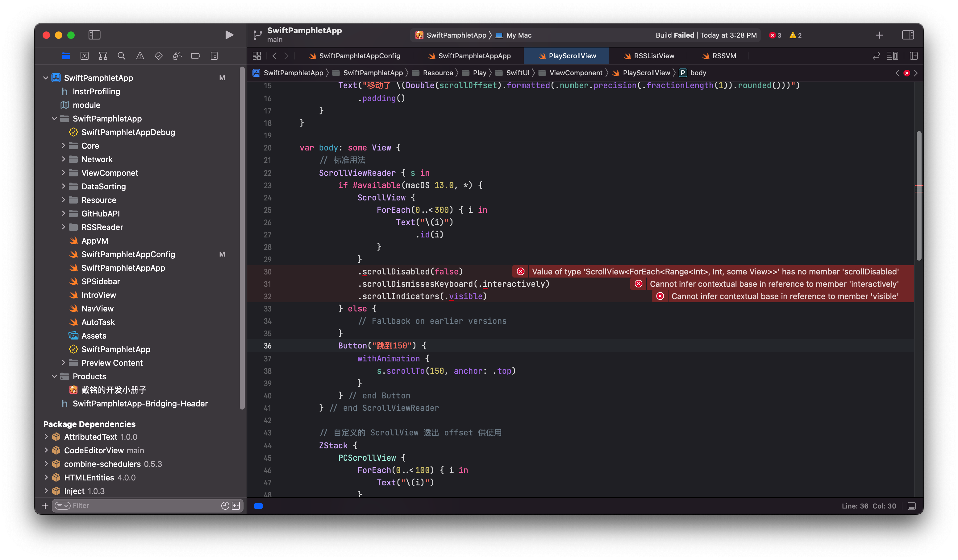Open the project navigator folder icon
The width and height of the screenshot is (958, 560).
[x=66, y=56]
